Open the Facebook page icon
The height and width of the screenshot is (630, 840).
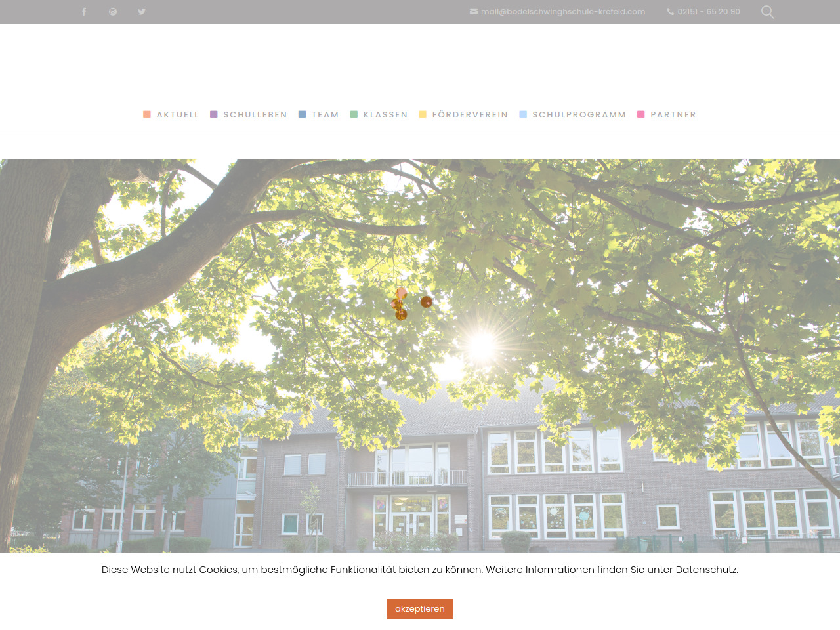point(84,12)
